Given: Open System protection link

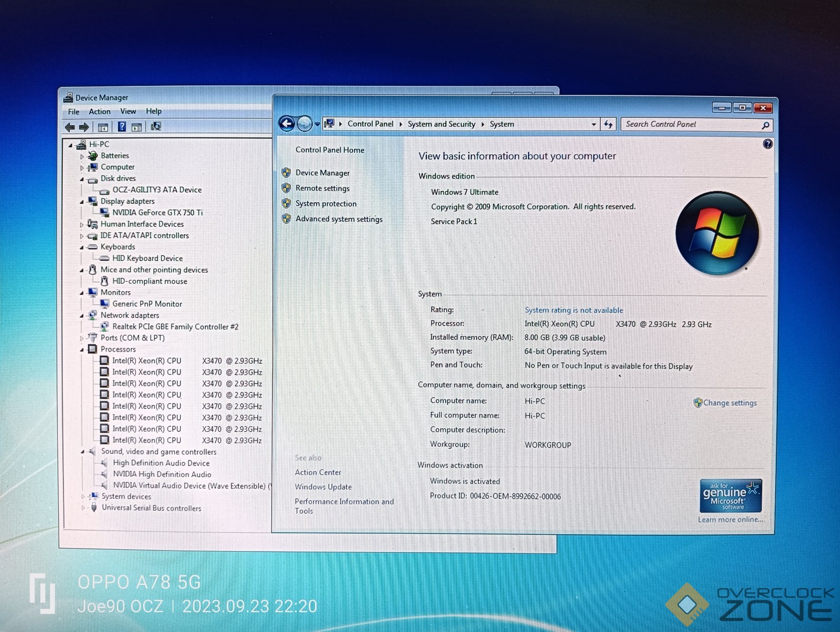Looking at the screenshot, I should (326, 203).
